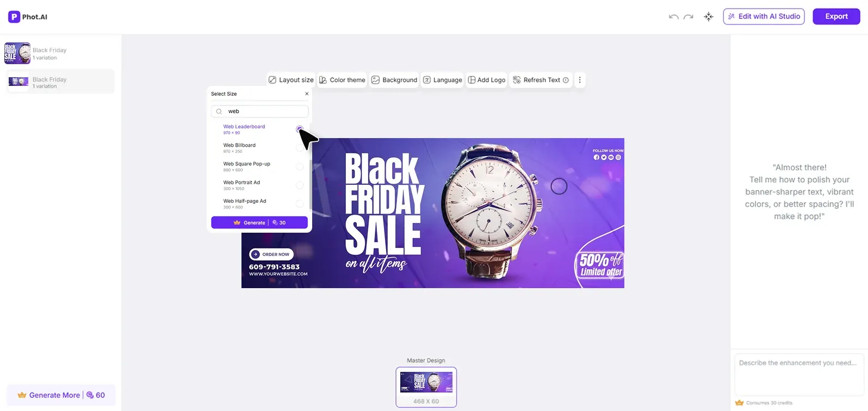Screen dimensions: 868x411
Task: Click the Phot.AI logo
Action: pyautogui.click(x=28, y=17)
